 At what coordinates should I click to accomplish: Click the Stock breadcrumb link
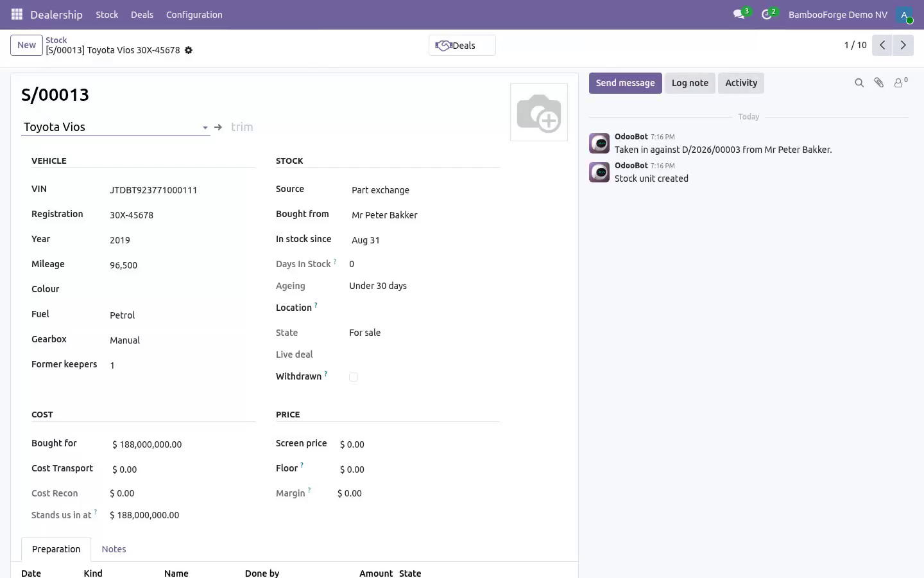pos(56,40)
